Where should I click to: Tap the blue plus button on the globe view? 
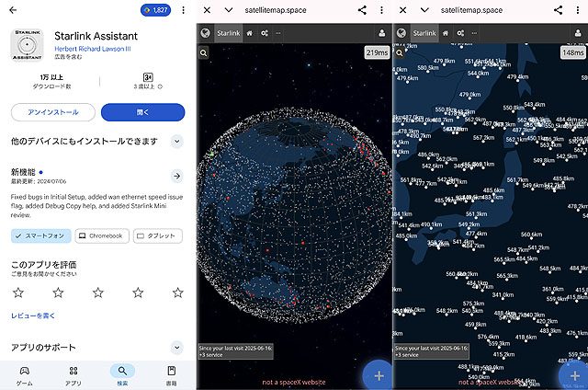(x=379, y=375)
